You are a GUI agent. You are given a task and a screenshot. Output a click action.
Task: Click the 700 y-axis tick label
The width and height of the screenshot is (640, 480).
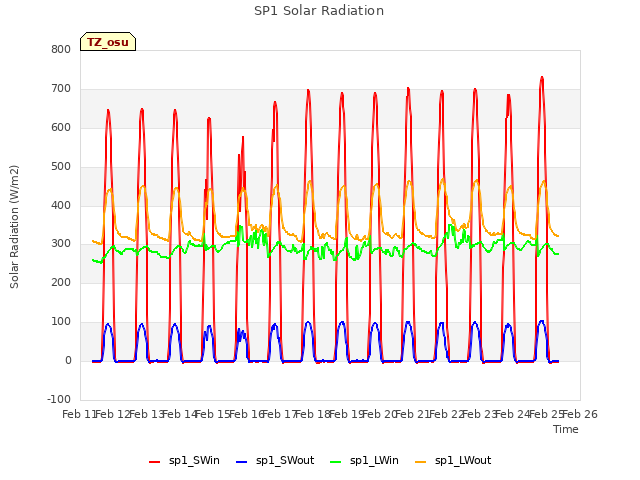point(61,89)
